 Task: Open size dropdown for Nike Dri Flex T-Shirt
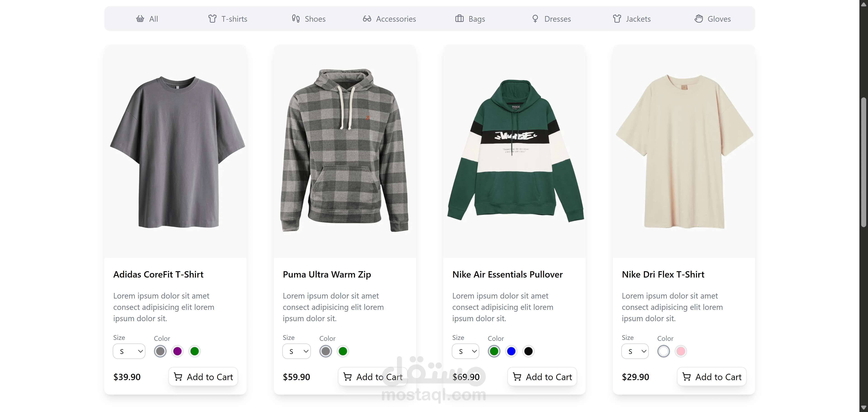coord(635,351)
